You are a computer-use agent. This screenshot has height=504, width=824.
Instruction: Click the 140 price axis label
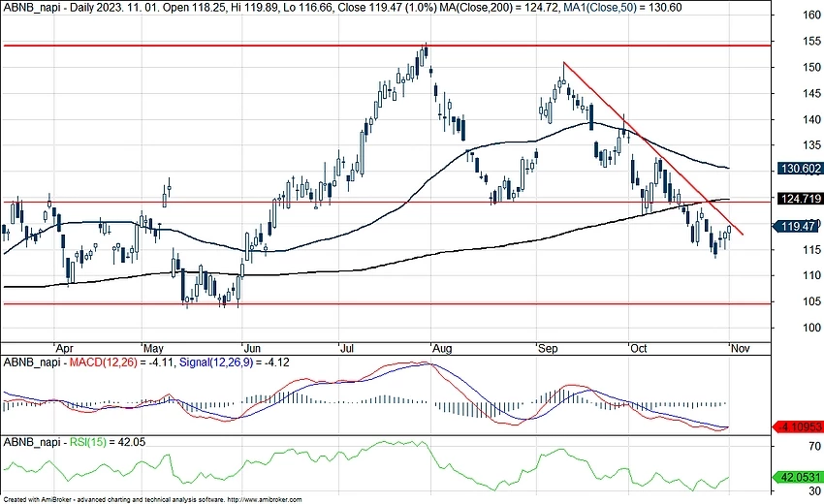click(812, 119)
